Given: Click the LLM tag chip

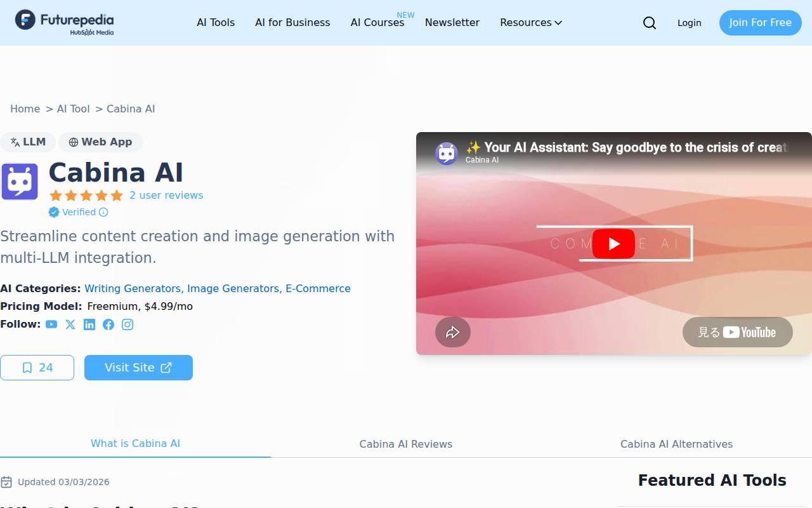Looking at the screenshot, I should pos(28,142).
